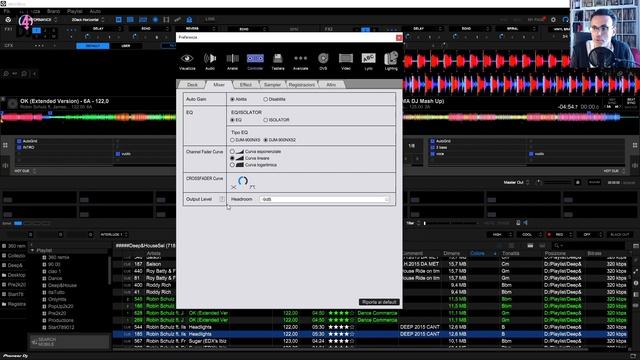Open the INTERLUDE 1 dropdown
This screenshot has width=640, height=360.
114,235
